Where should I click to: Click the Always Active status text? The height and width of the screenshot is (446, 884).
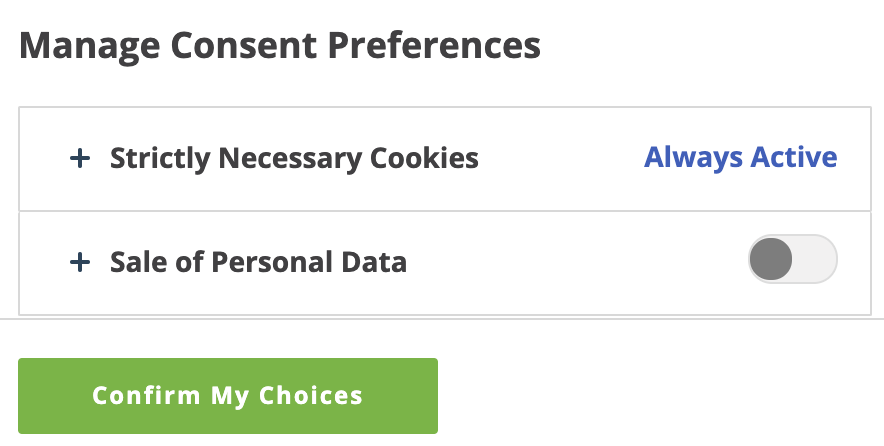click(x=740, y=157)
